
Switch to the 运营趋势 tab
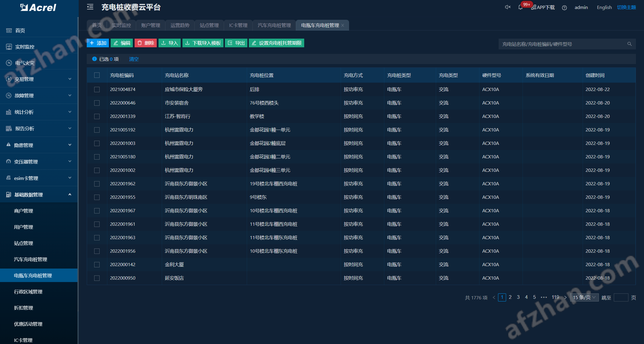(180, 25)
